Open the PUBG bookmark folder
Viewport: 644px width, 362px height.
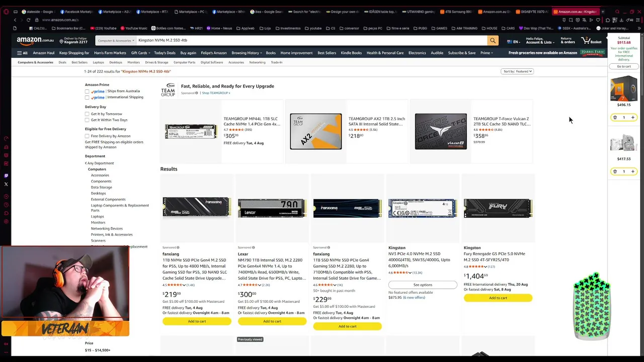(x=419, y=28)
